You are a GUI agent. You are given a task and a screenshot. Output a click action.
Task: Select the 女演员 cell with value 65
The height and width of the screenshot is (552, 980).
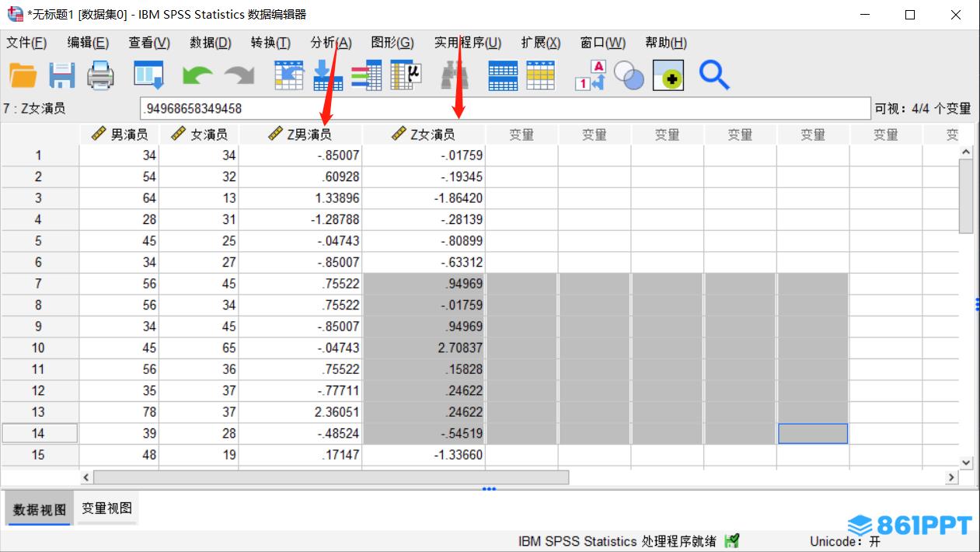[199, 348]
